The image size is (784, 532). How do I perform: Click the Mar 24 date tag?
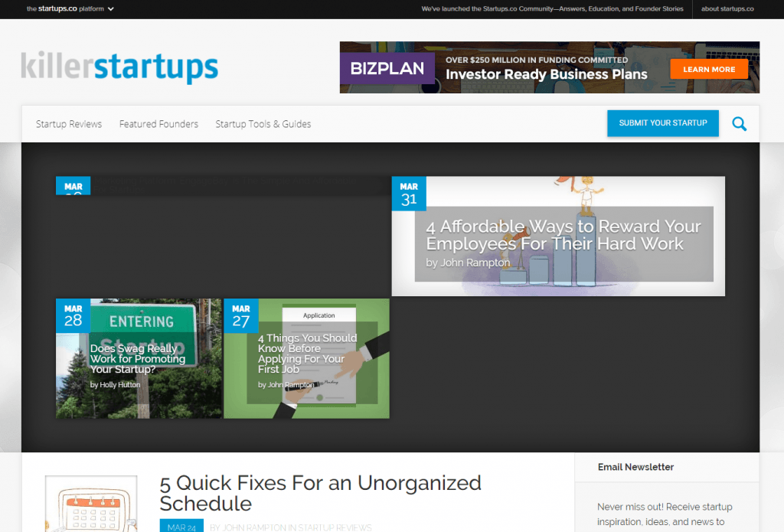coord(181,527)
